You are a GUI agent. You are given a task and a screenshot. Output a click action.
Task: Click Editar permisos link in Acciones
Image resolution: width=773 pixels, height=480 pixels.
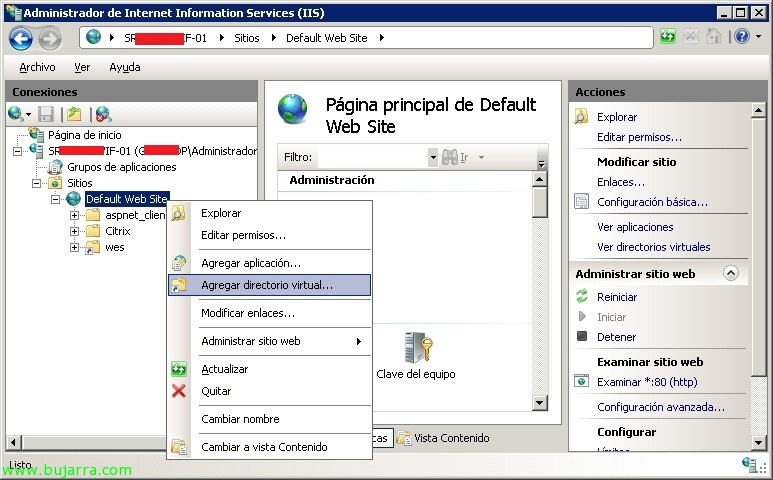(639, 137)
